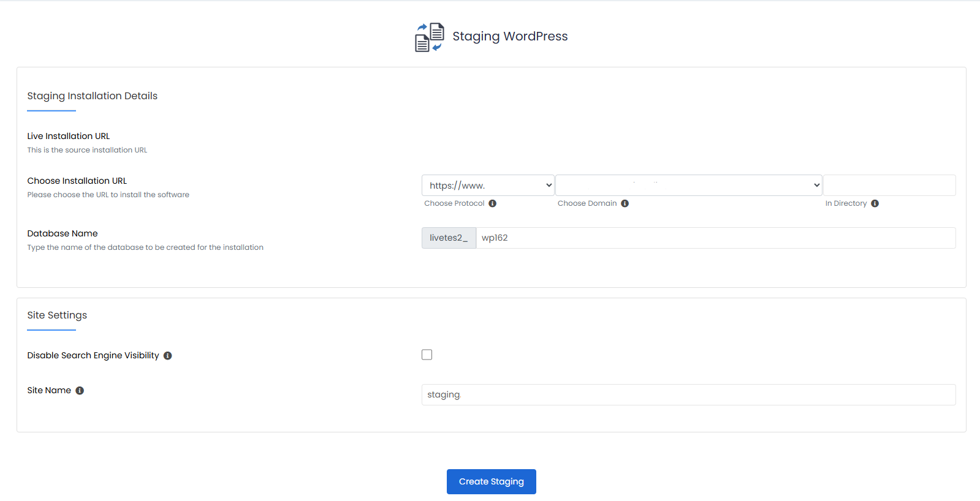980x501 pixels.
Task: Open the Choose Domain dropdown
Action: 688,186
